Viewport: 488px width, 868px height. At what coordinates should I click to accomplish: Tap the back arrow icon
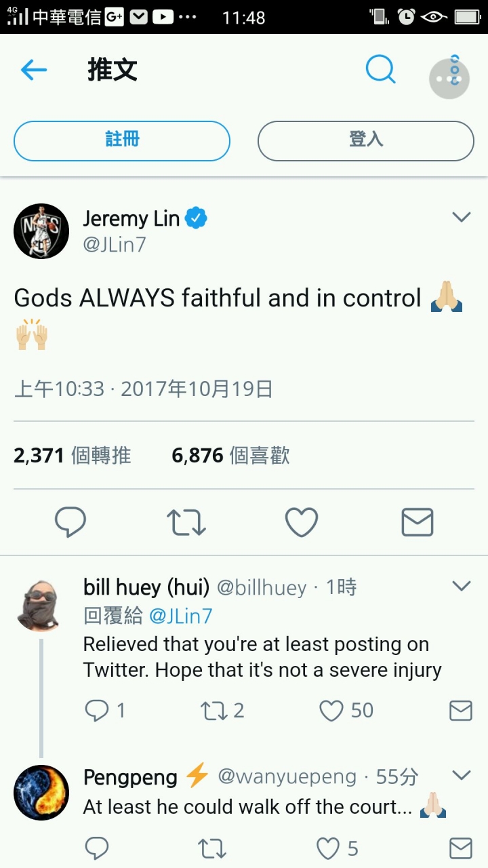[x=34, y=70]
